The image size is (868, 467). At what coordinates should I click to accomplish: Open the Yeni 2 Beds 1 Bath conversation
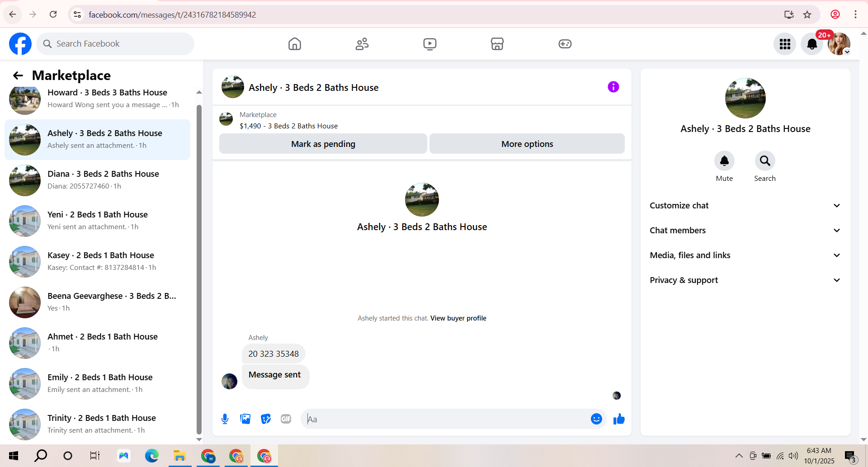tap(97, 221)
